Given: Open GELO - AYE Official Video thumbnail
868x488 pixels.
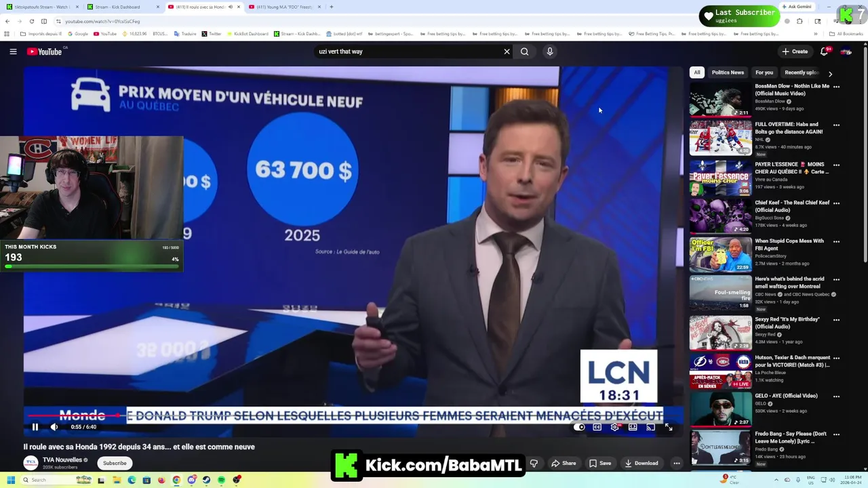Looking at the screenshot, I should click(720, 409).
